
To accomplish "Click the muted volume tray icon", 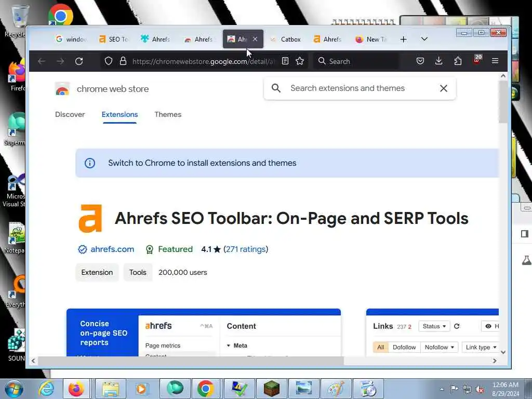I will 480,390.
